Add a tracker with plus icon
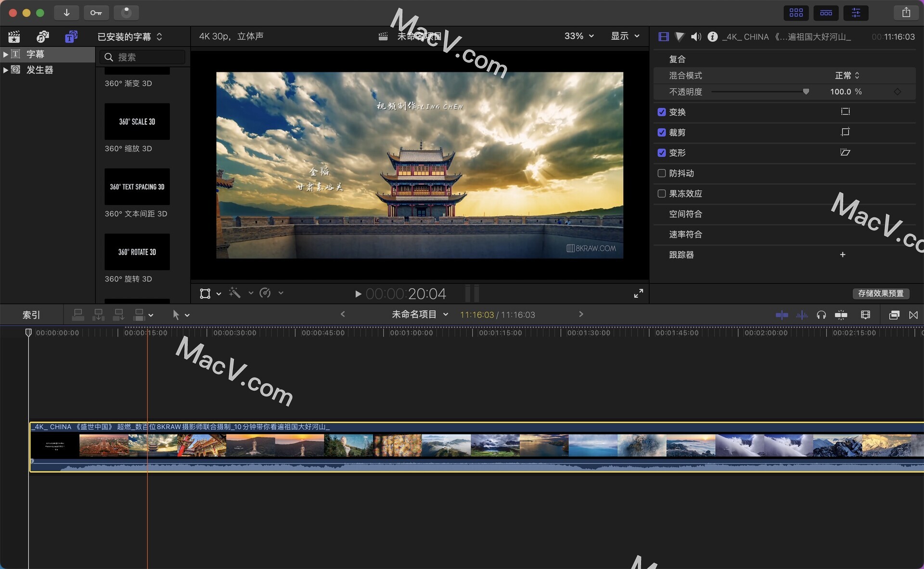This screenshot has width=924, height=569. 843,254
